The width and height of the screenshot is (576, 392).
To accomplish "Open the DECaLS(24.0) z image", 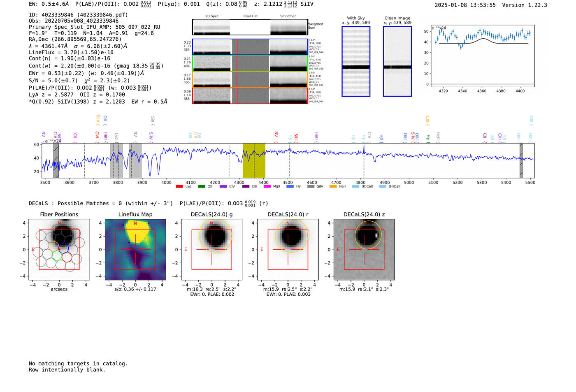I will [x=364, y=249].
